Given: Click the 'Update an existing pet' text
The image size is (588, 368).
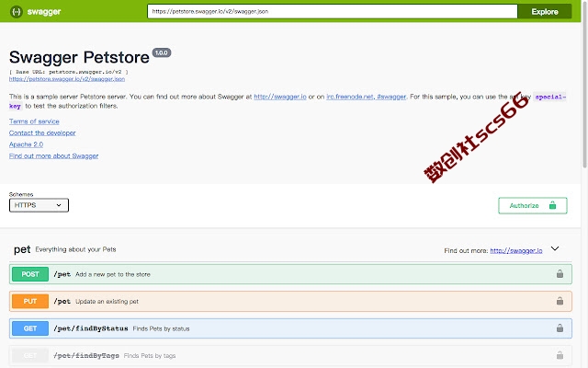Looking at the screenshot, I should [107, 302].
